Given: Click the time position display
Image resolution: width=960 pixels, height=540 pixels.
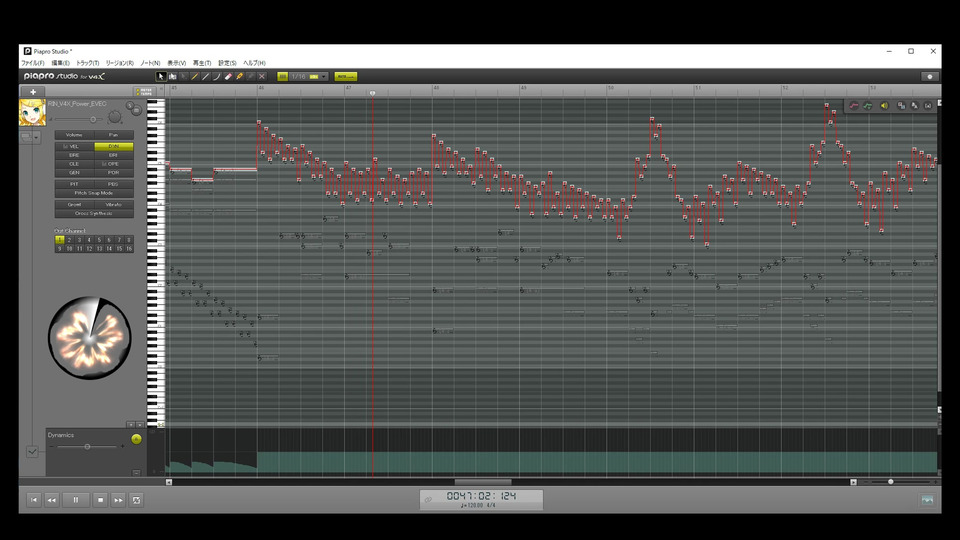Looking at the screenshot, I should click(x=481, y=500).
